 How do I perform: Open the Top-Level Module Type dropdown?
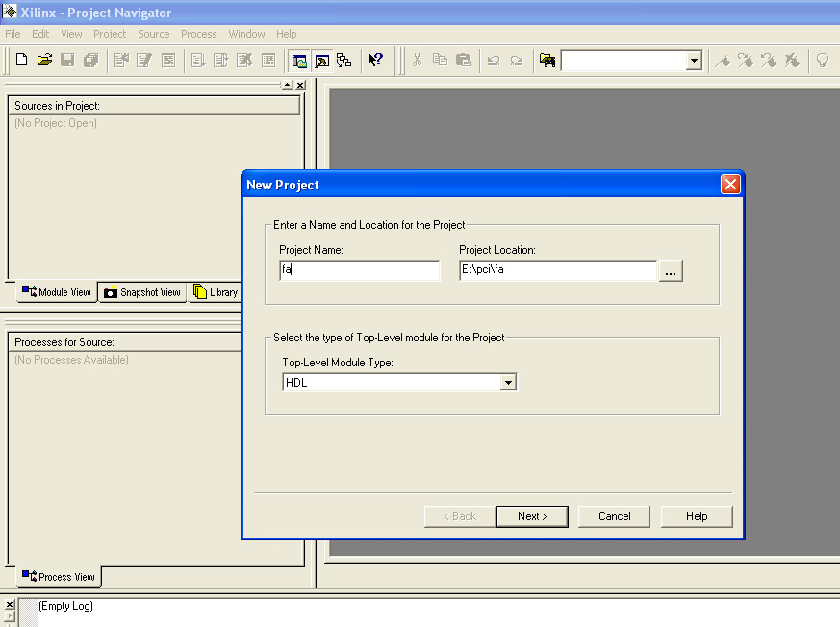pos(508,383)
